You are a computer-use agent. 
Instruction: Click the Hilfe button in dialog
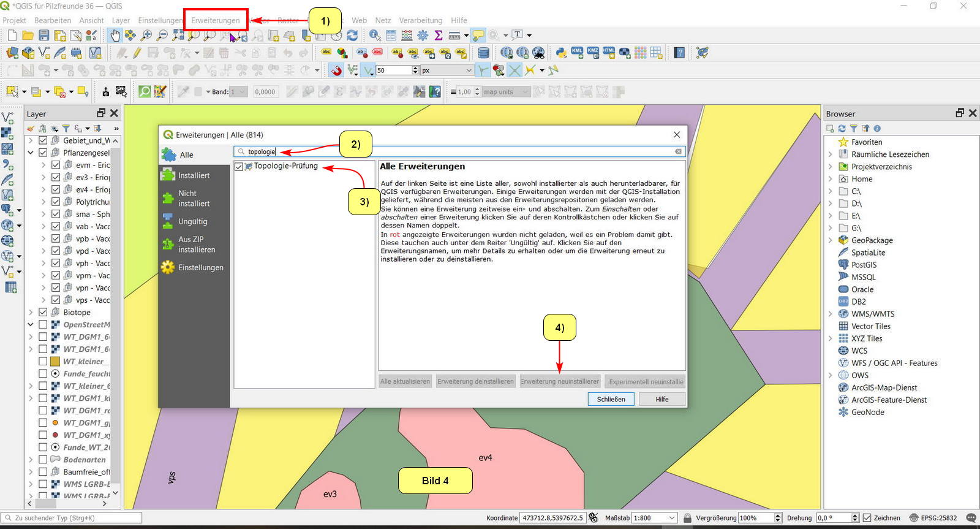[x=661, y=399]
